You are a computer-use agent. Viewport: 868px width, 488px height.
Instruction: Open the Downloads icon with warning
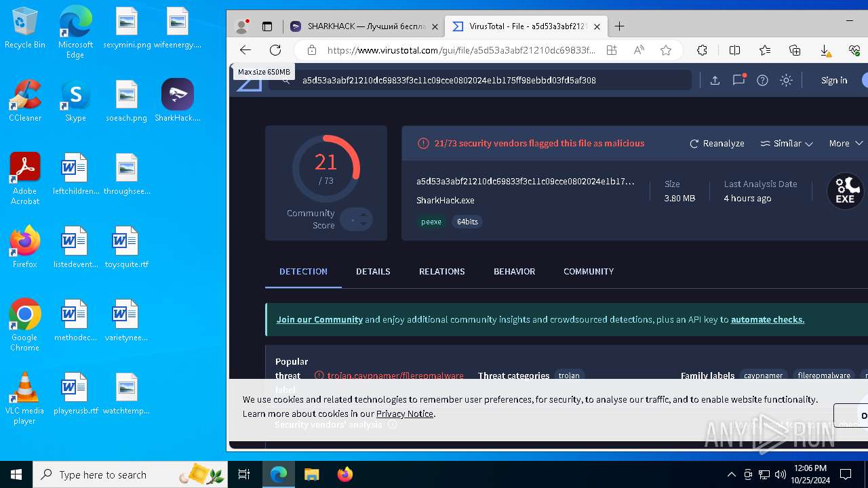(x=825, y=50)
